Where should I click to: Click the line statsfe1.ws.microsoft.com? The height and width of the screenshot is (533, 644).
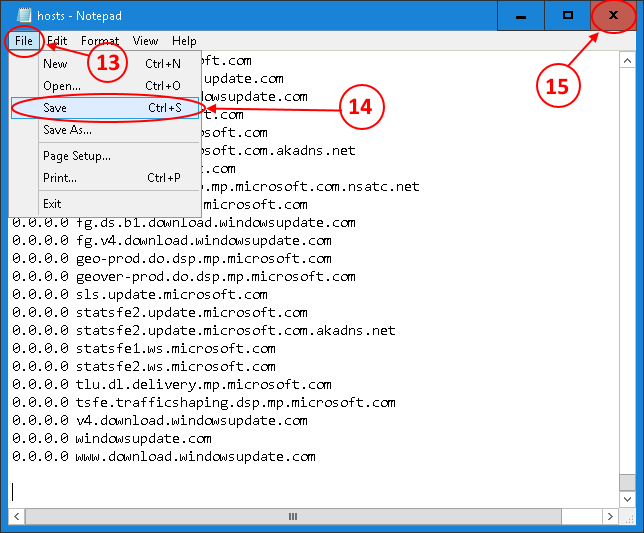tap(144, 349)
